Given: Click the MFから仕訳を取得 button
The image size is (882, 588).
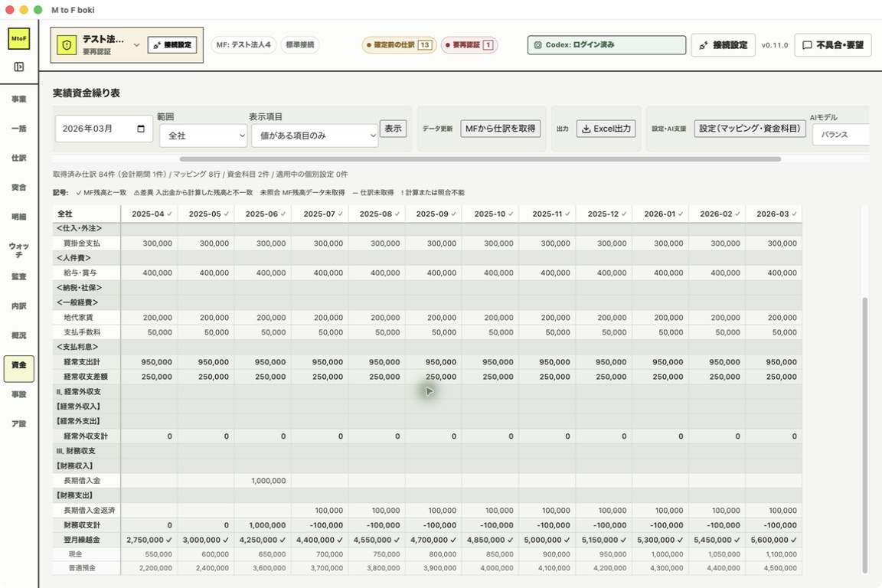Looking at the screenshot, I should 500,129.
